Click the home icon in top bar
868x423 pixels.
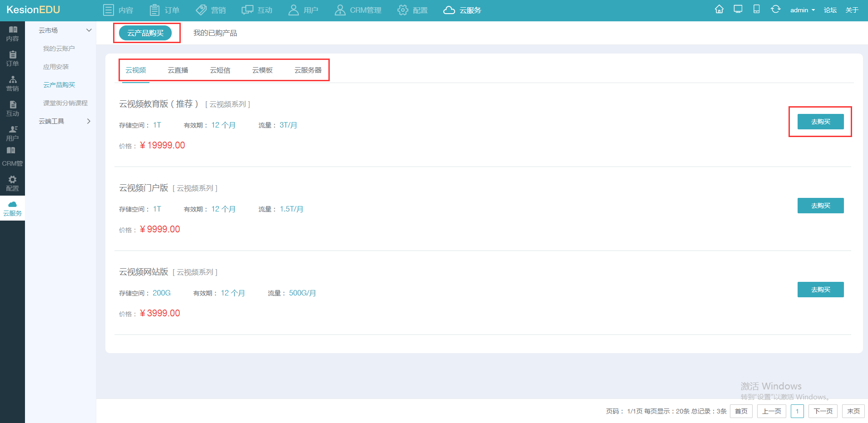point(719,10)
